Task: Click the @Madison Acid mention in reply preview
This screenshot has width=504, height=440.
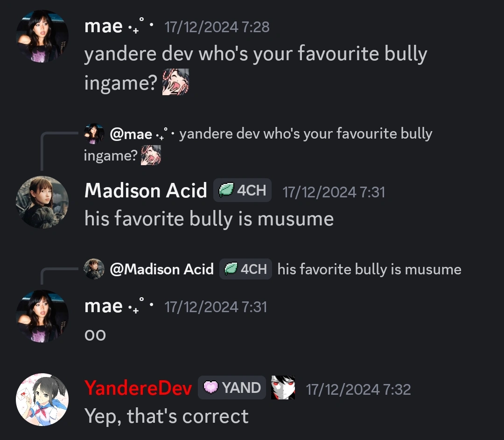Action: click(161, 269)
